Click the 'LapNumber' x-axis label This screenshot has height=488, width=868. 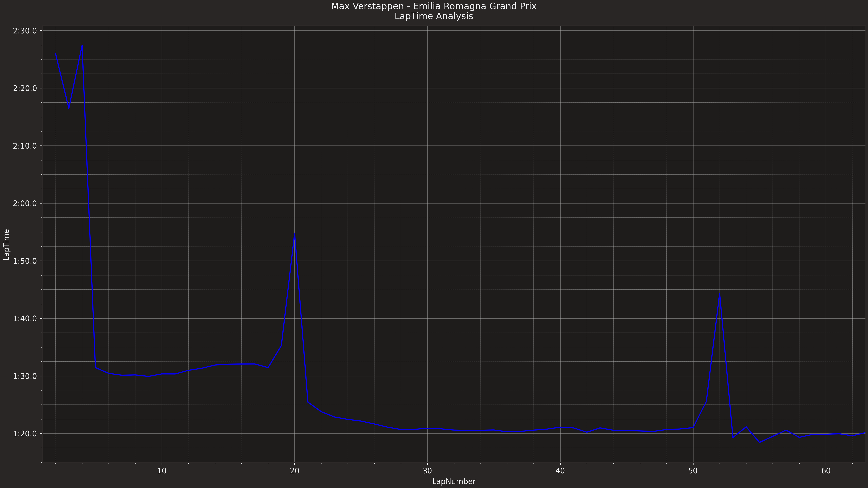tap(454, 482)
